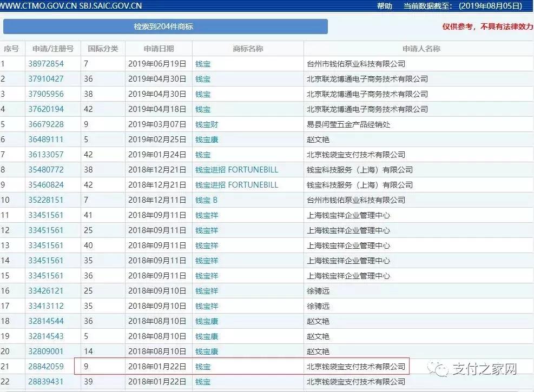This screenshot has width=534, height=392.
Task: Click the 钱宝 B trademark name
Action: (x=206, y=200)
